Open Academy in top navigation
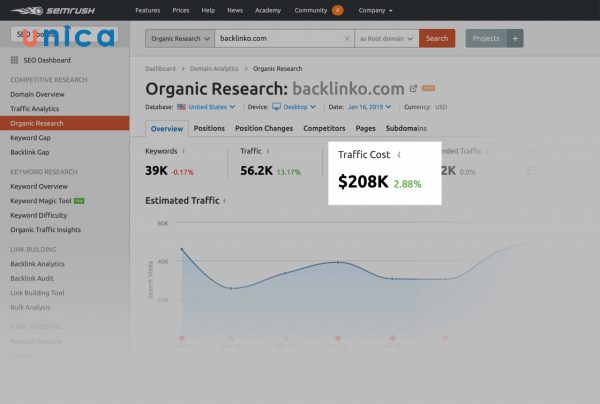 [x=268, y=10]
